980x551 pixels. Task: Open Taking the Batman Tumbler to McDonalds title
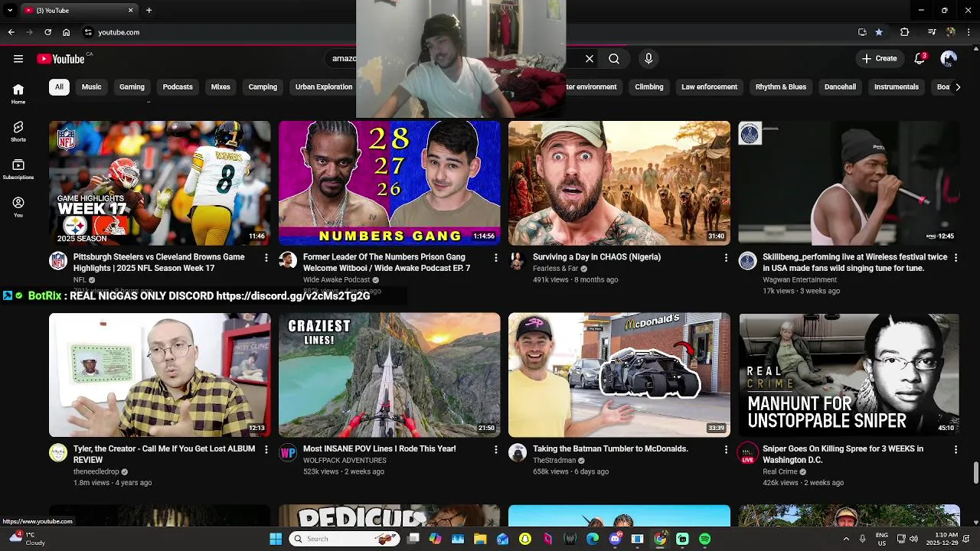pos(610,449)
